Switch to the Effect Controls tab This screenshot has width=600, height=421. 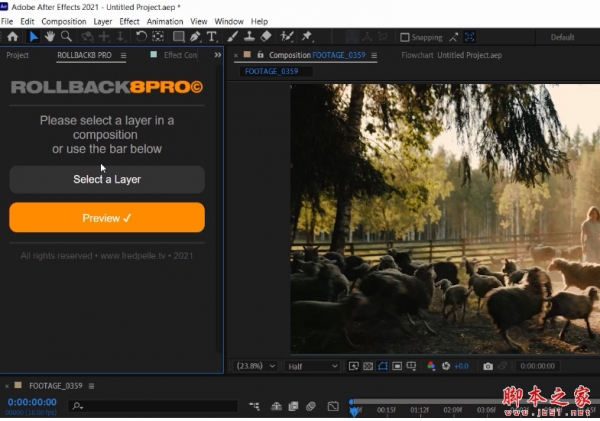pyautogui.click(x=180, y=55)
